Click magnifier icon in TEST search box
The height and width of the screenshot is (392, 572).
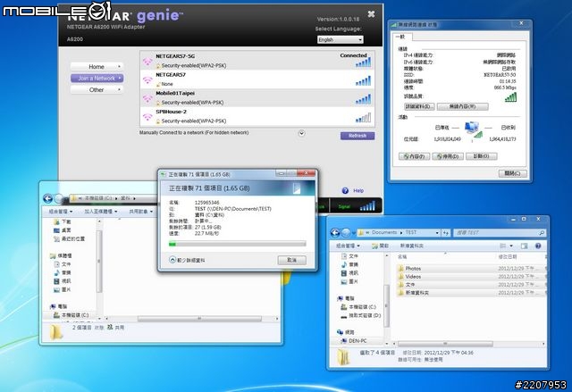(x=542, y=233)
